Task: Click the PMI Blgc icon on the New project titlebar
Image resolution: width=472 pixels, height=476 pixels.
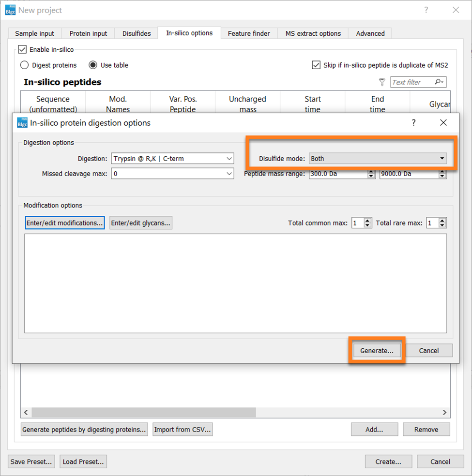Action: click(10, 10)
